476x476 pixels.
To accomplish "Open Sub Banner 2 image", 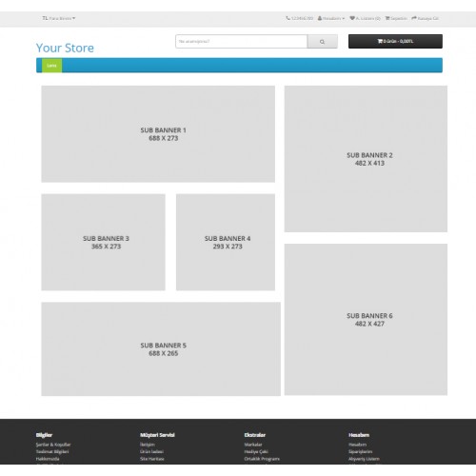I will (366, 159).
